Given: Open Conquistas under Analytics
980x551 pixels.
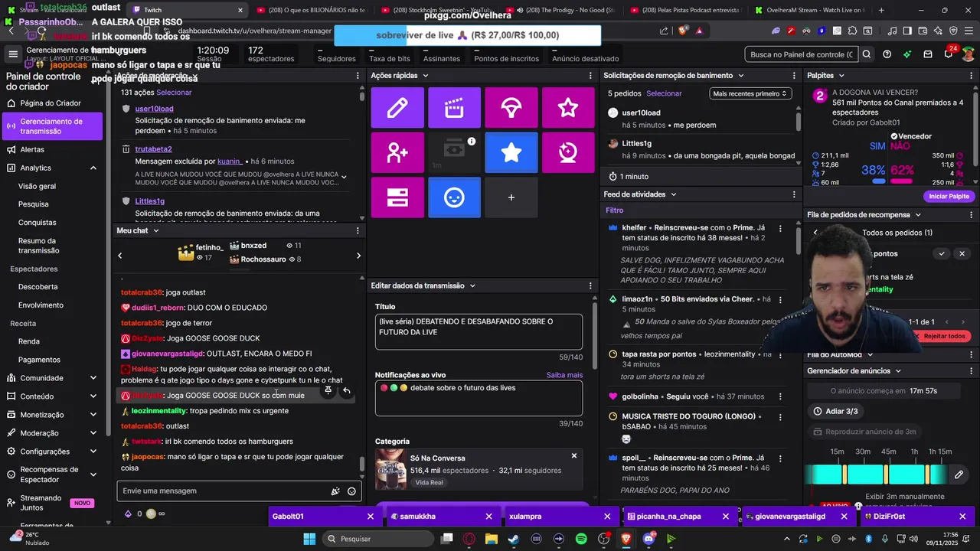Looking at the screenshot, I should click(x=37, y=223).
